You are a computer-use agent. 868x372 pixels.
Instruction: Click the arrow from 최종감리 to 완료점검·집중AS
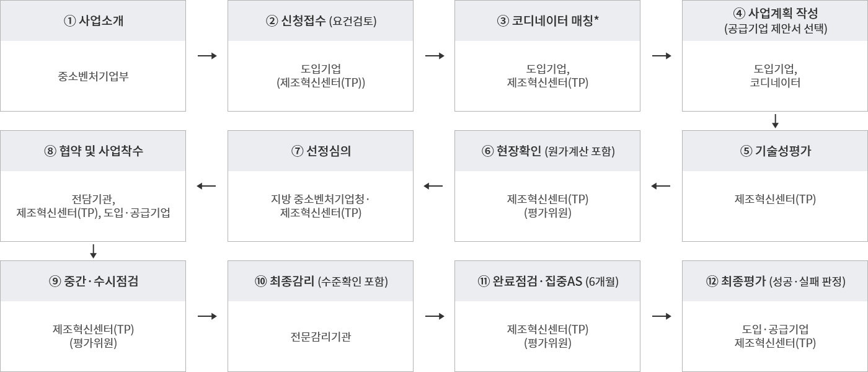(x=435, y=316)
